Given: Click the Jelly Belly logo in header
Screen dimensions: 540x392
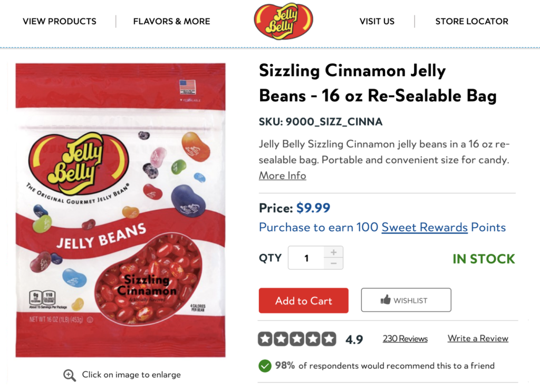Looking at the screenshot, I should click(283, 22).
